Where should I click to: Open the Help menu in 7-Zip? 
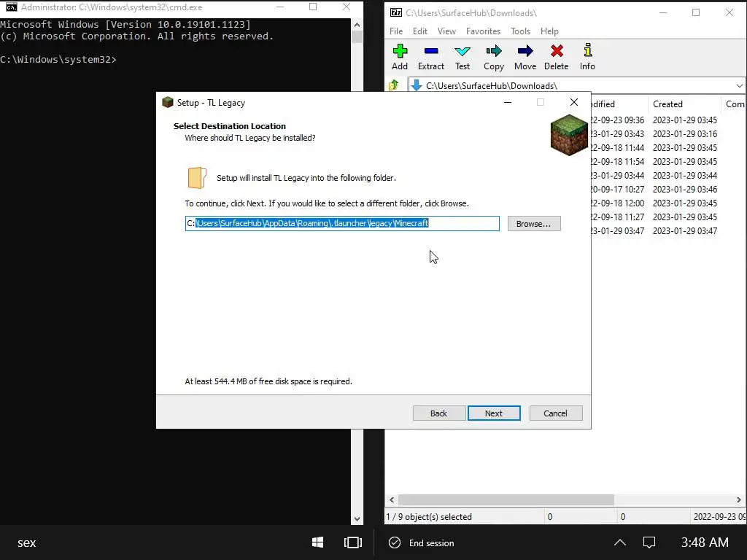point(549,31)
